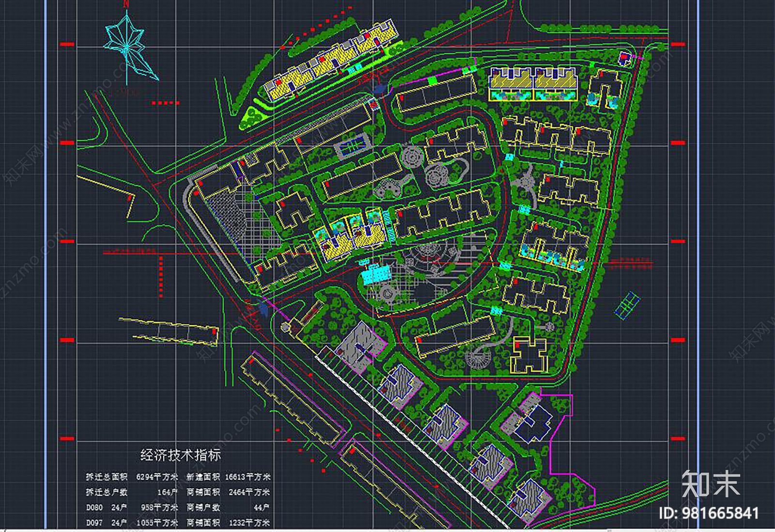Click the 经济技术指标 title text
The width and height of the screenshot is (775, 532).
pos(181,454)
